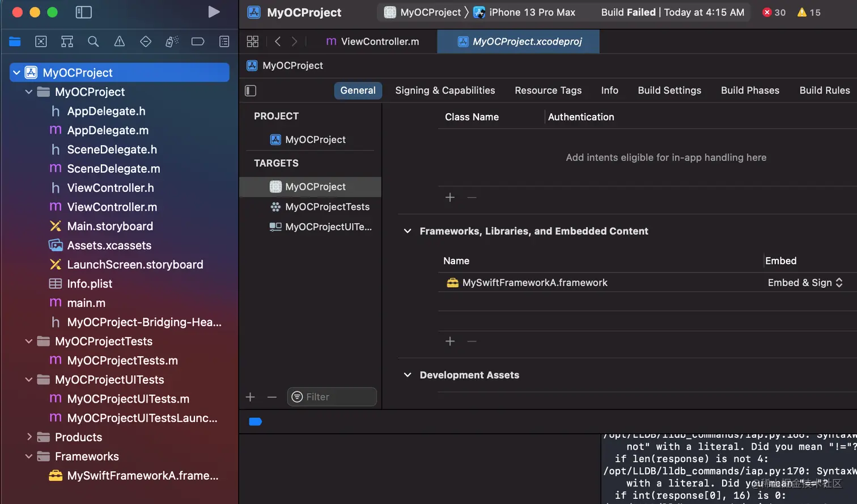The image size is (857, 504).
Task: Add a framework with plus button
Action: [x=450, y=341]
